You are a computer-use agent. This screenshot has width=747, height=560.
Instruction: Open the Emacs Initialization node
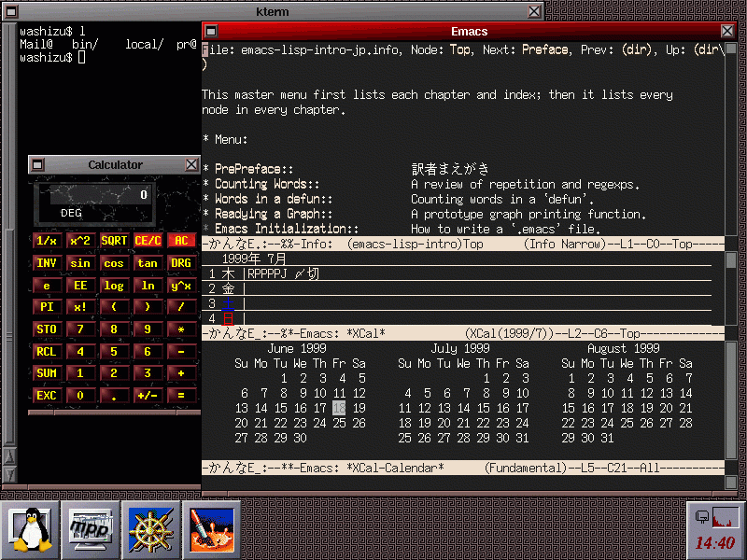(287, 229)
